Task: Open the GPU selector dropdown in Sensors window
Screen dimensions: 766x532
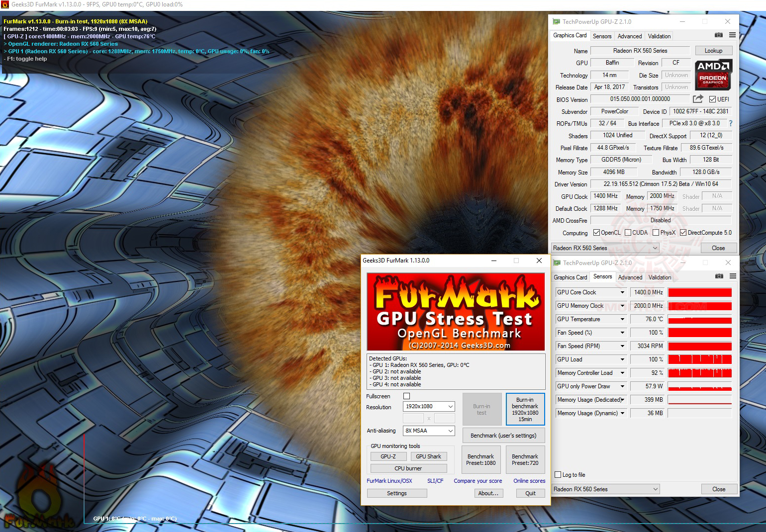Action: pos(606,489)
